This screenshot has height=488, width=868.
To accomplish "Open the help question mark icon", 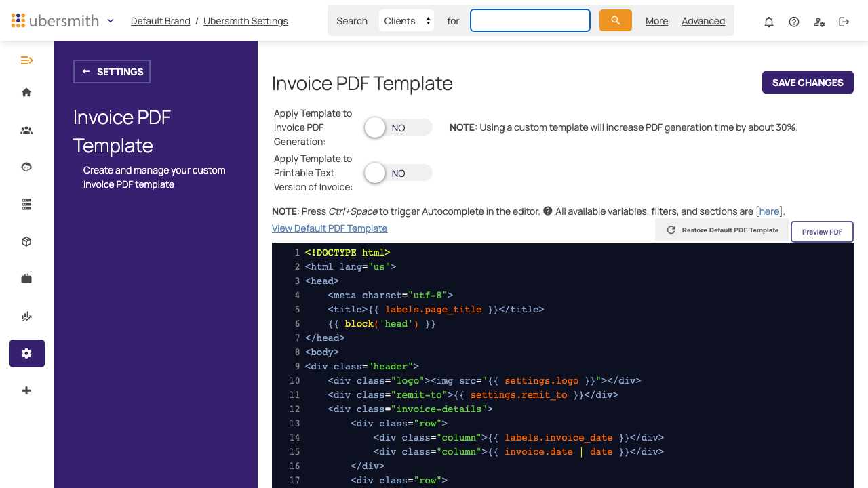I will 794,22.
